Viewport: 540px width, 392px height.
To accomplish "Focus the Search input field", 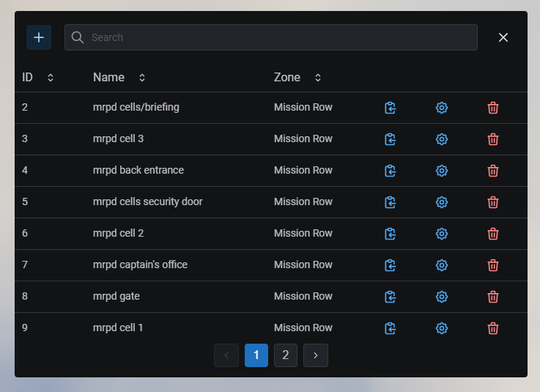I will point(278,37).
